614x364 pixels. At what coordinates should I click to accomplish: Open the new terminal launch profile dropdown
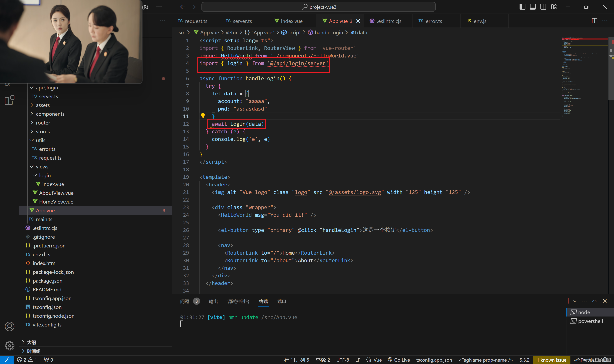click(x=575, y=301)
